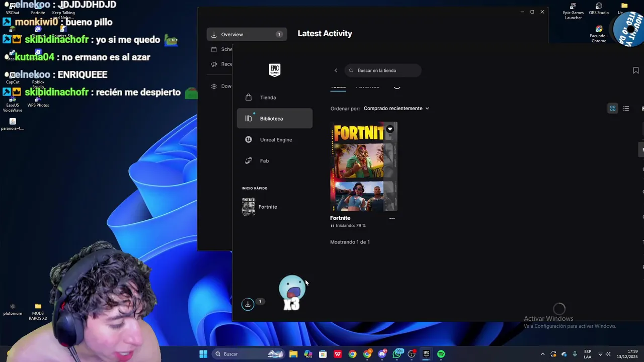The width and height of the screenshot is (644, 362).
Task: Open Discord from the taskbar
Action: (382, 354)
